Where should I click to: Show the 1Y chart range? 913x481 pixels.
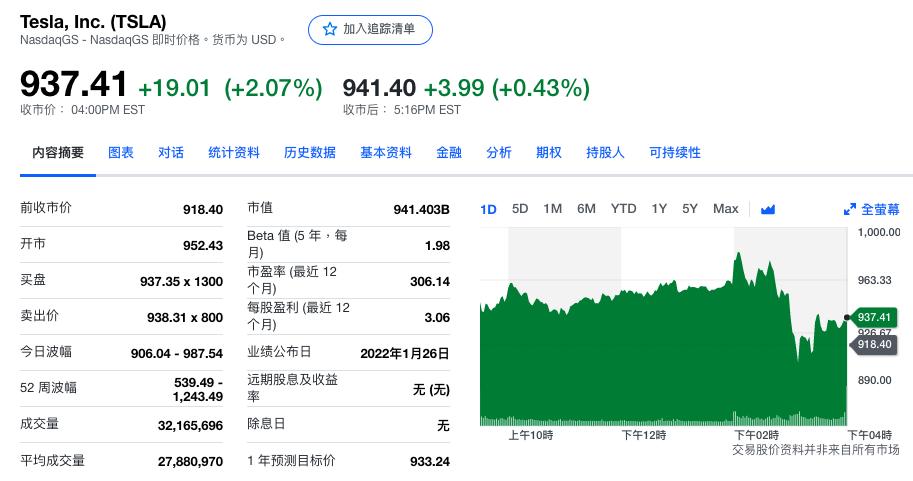659,209
